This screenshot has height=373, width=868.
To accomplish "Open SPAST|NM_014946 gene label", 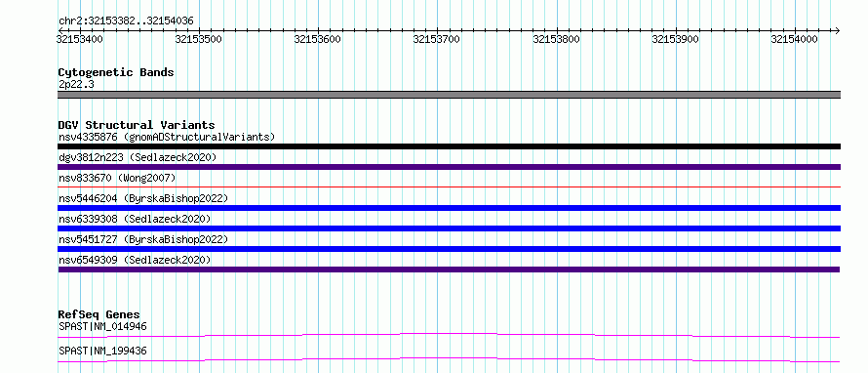I will point(102,326).
